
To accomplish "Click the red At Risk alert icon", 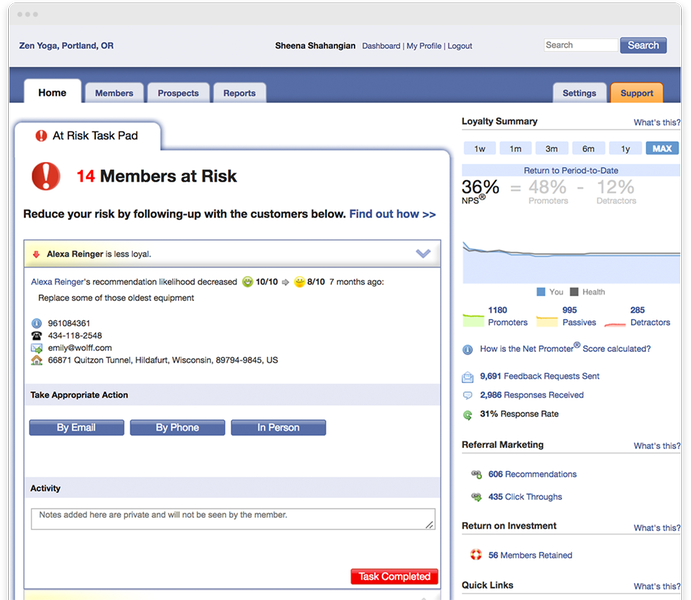I will [46, 176].
